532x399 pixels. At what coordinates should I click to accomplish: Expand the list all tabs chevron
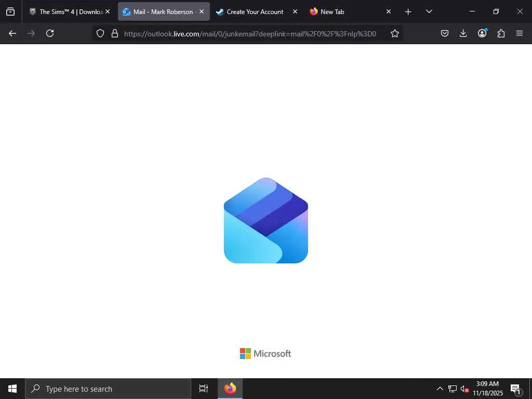click(x=429, y=11)
